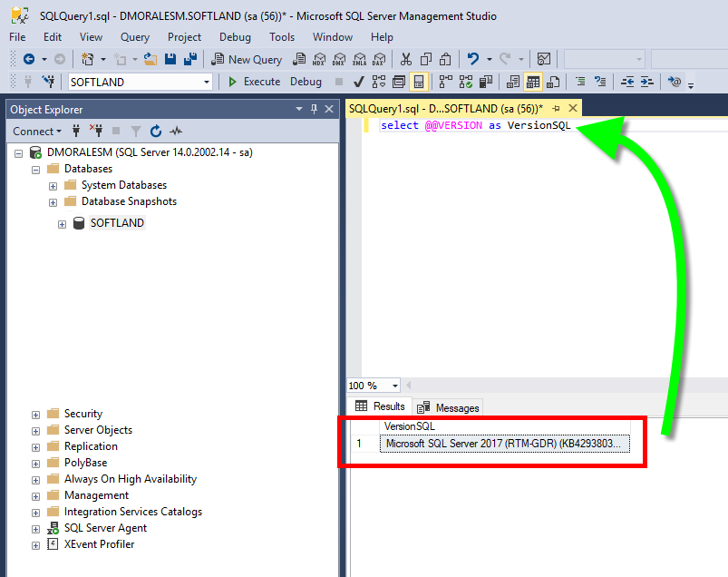Open the SOFTLAND database dropdown
This screenshot has height=577, width=728.
point(207,83)
